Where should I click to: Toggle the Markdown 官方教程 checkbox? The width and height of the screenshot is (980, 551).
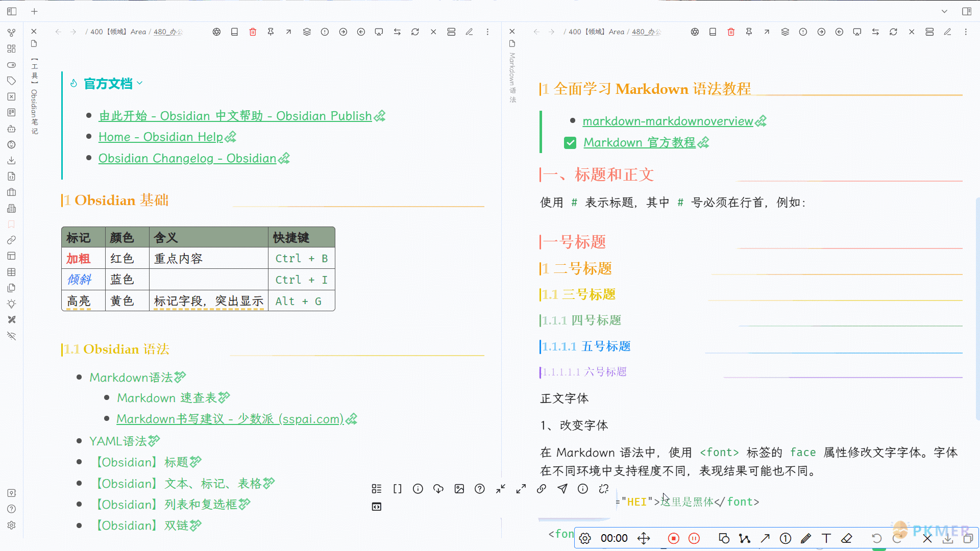(570, 142)
